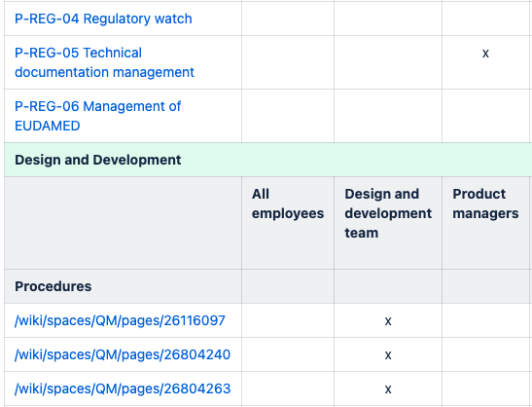
Task: Open the P-REG-04 Regulatory watch link
Action: [103, 18]
